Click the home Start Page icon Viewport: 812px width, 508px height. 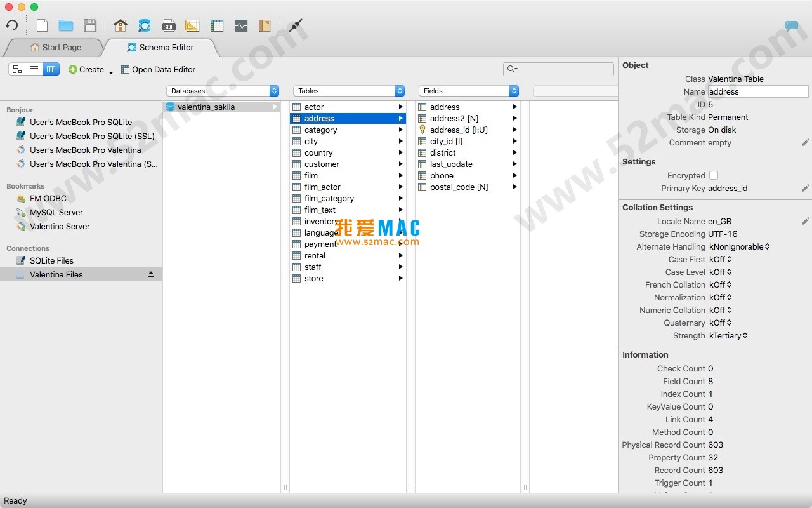coord(121,25)
